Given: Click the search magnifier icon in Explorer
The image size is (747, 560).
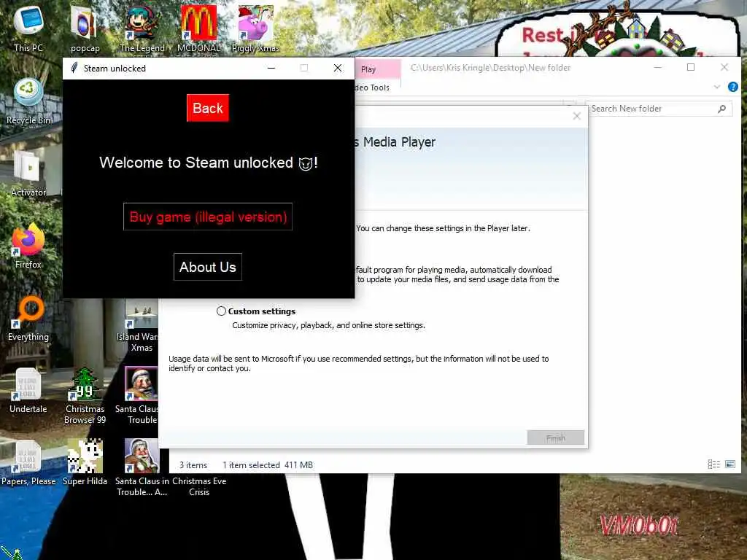Looking at the screenshot, I should (721, 109).
